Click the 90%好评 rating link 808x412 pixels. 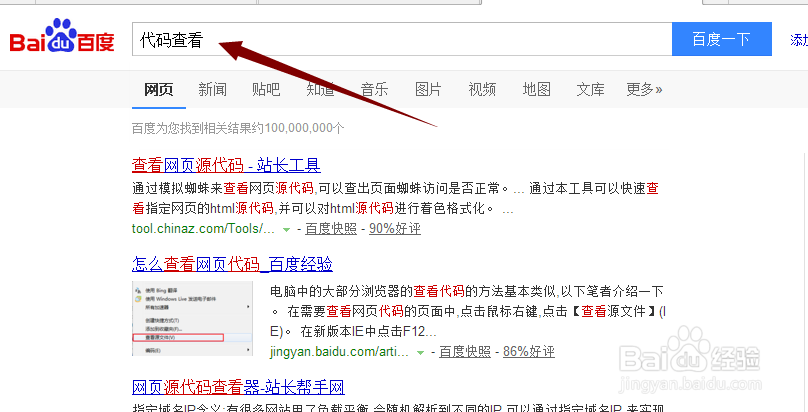(x=395, y=229)
